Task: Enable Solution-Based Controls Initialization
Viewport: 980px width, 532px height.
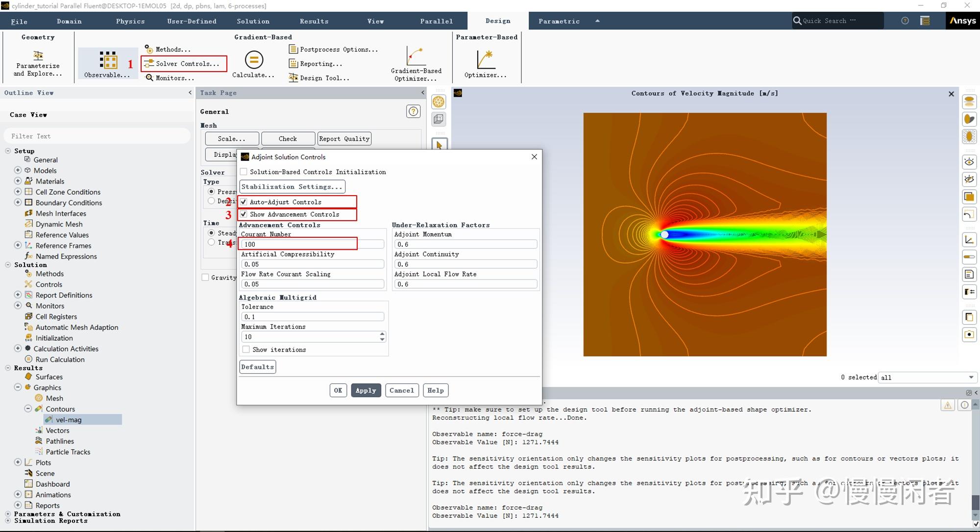Action: pos(244,172)
